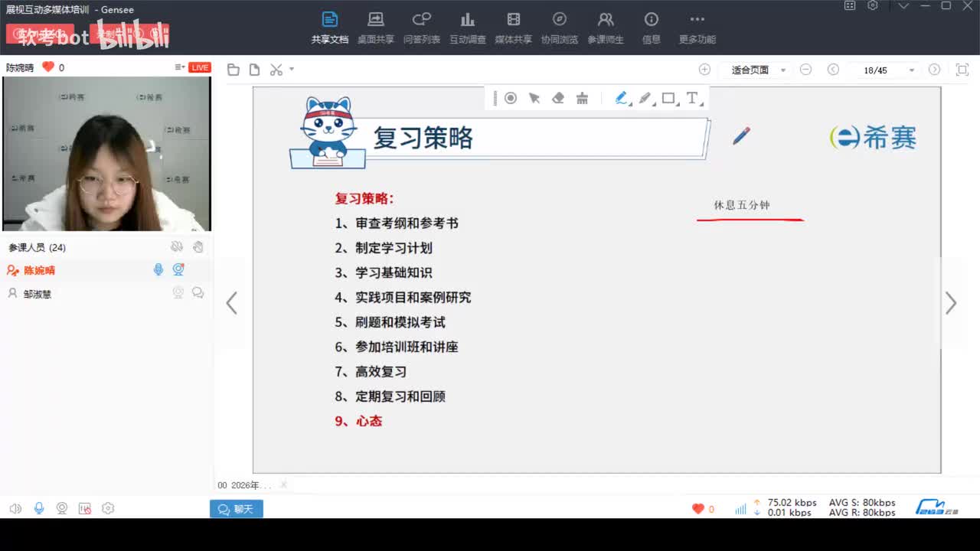980x551 pixels.
Task: Click the zoom out minus icon
Action: [805, 70]
